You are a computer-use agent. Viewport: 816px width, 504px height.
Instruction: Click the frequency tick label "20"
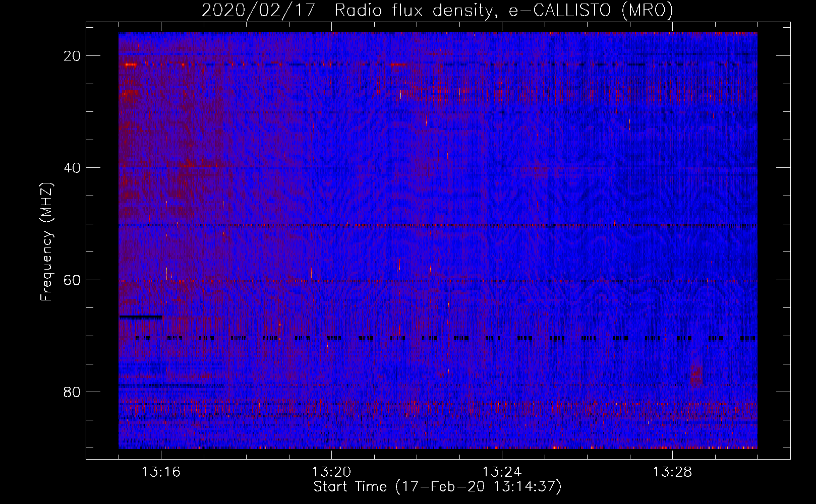pos(73,56)
